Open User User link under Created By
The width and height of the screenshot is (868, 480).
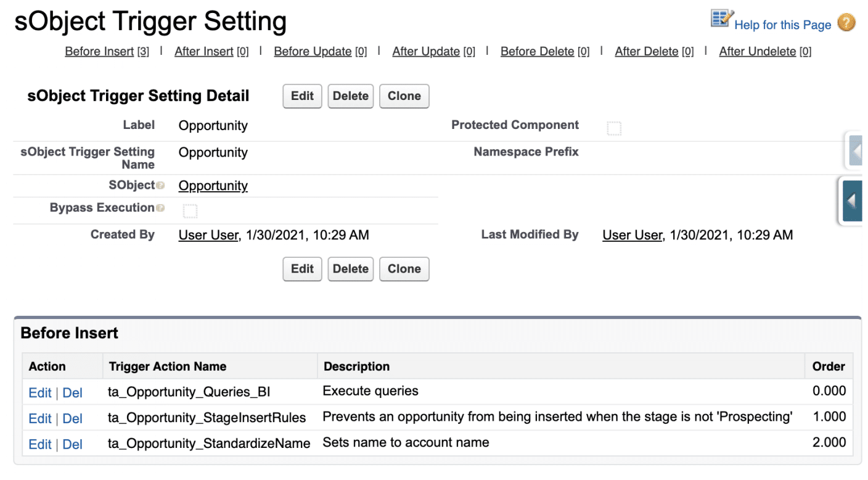tap(208, 235)
